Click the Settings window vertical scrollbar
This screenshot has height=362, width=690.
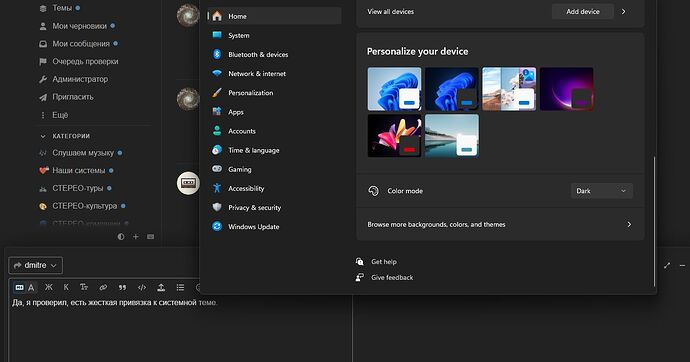(654, 221)
